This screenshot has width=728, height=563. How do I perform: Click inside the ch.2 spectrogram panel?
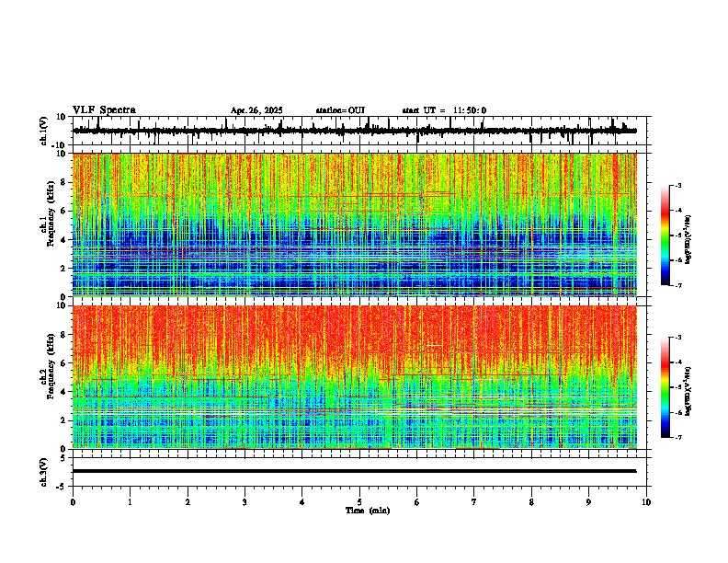click(x=354, y=377)
